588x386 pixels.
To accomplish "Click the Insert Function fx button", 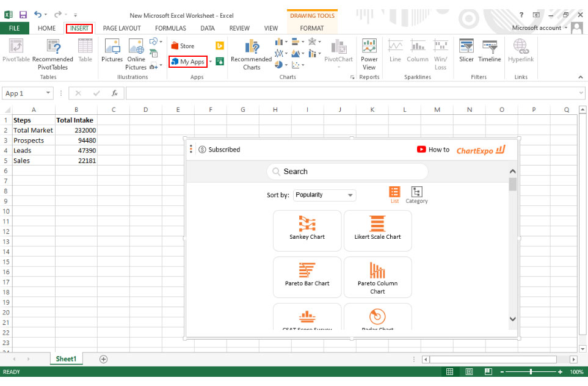I will tap(115, 93).
